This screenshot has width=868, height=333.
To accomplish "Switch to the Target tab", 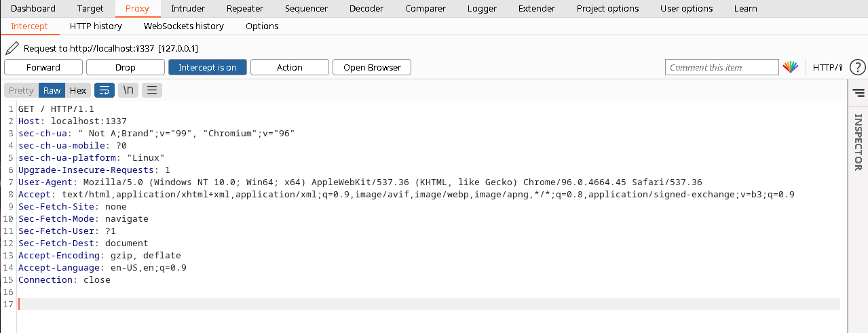I will pyautogui.click(x=90, y=8).
